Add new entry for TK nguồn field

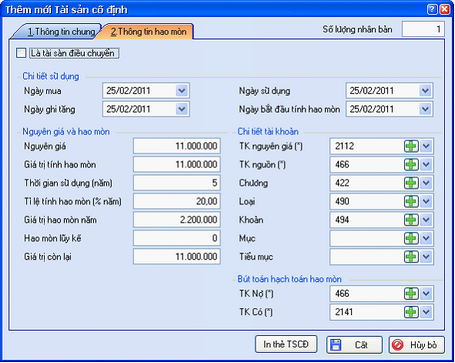click(x=411, y=164)
